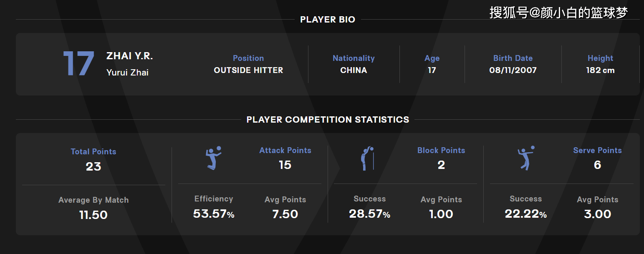The height and width of the screenshot is (254, 644).
Task: Click the Height 182 cm value
Action: 600,70
